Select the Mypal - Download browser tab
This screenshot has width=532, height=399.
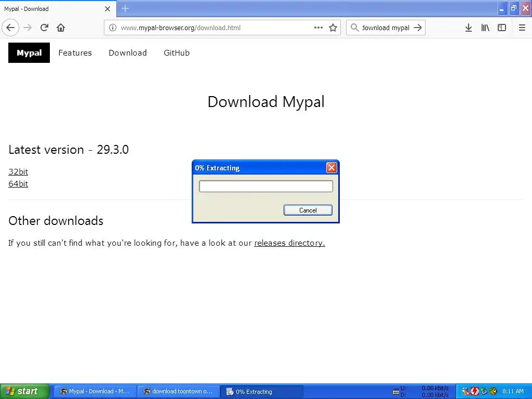(x=58, y=8)
